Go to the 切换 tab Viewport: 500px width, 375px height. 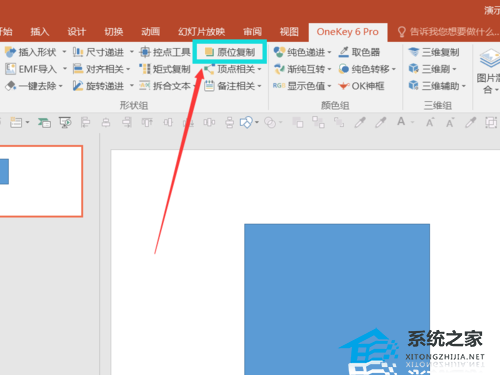point(114,32)
